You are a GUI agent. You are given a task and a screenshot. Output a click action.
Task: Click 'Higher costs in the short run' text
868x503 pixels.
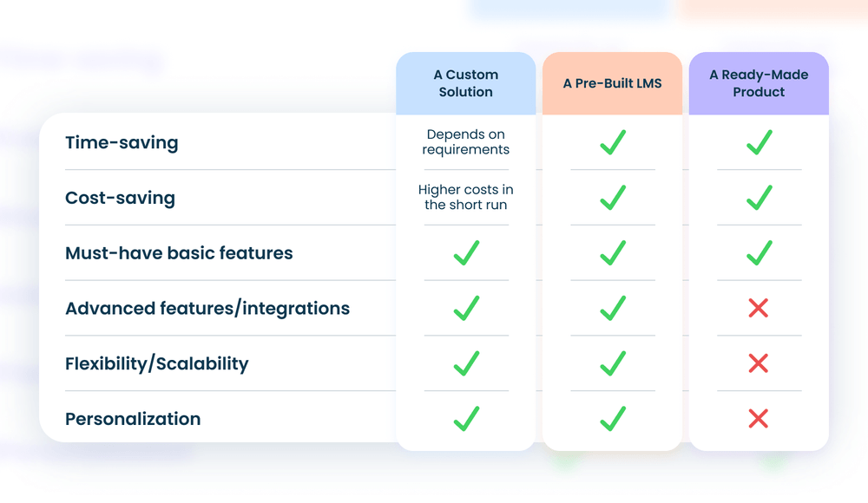(466, 198)
